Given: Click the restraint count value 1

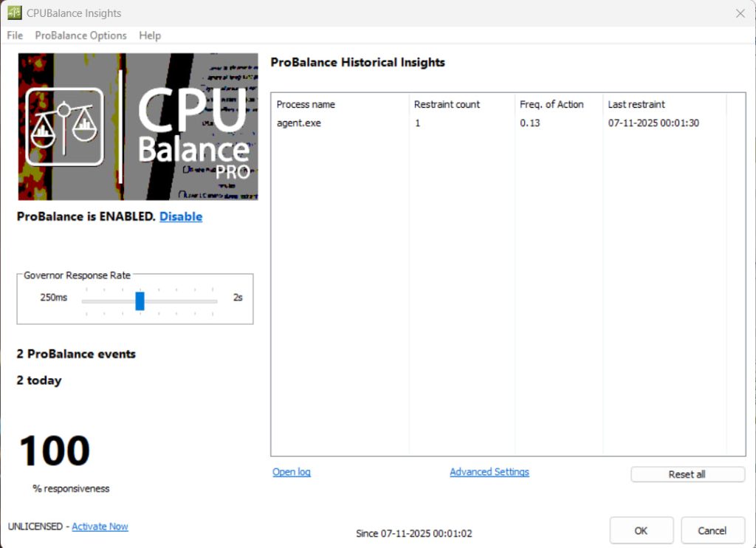Looking at the screenshot, I should [x=418, y=123].
